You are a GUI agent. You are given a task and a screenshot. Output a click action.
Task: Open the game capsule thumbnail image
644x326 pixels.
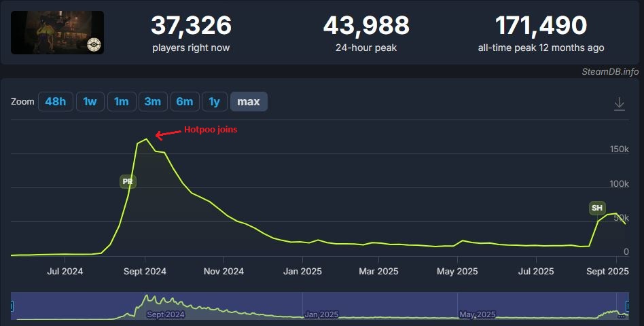click(57, 33)
